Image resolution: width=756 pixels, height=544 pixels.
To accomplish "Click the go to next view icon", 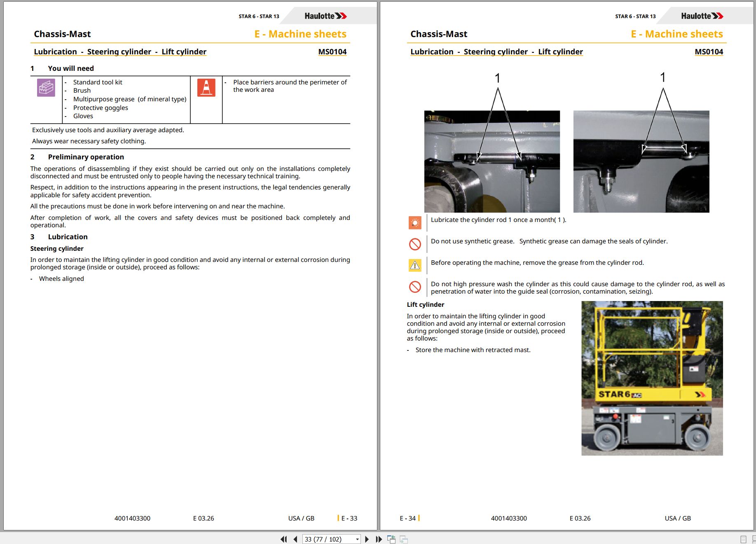I will [404, 539].
